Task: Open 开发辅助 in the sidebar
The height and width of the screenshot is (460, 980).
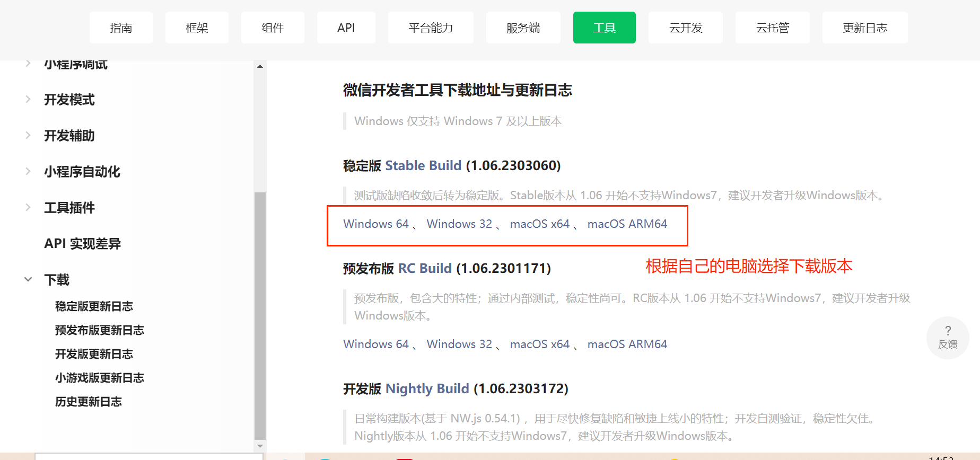Action: (x=69, y=136)
